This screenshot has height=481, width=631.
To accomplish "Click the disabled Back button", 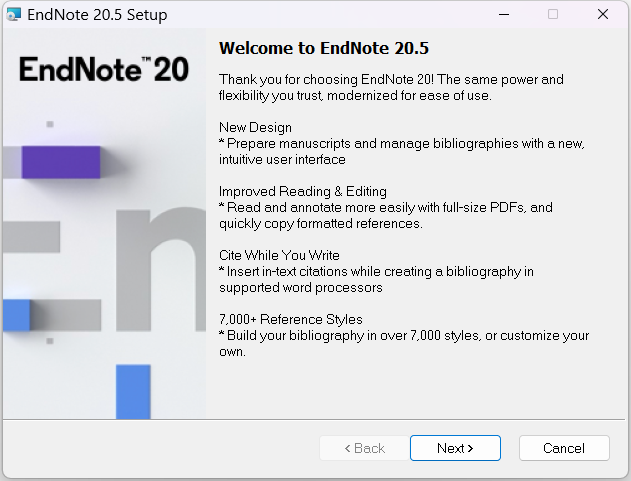I will pyautogui.click(x=364, y=448).
